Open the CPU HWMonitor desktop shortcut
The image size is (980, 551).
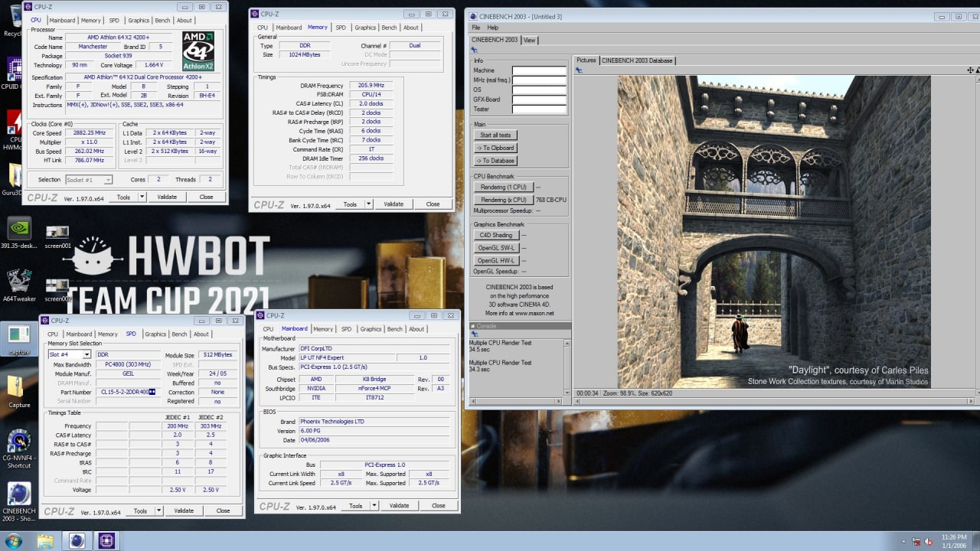[x=14, y=130]
